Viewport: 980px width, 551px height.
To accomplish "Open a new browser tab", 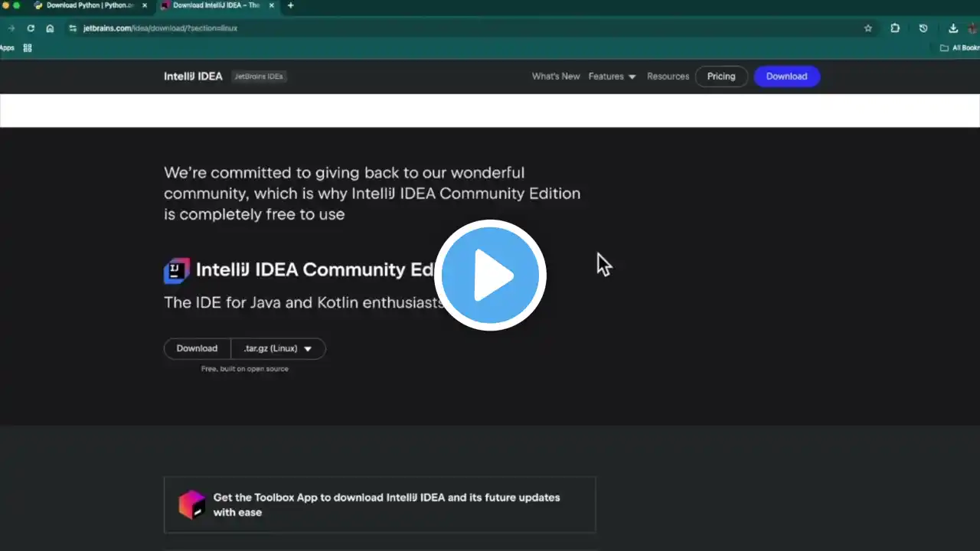I will coord(290,5).
